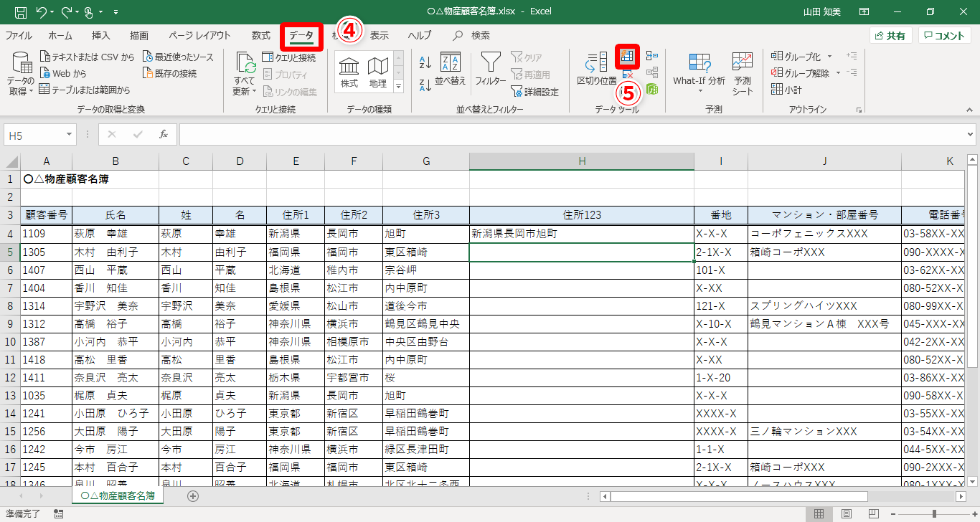The image size is (980, 522).
Task: Open the データの取得 menu
Action: pos(21,74)
